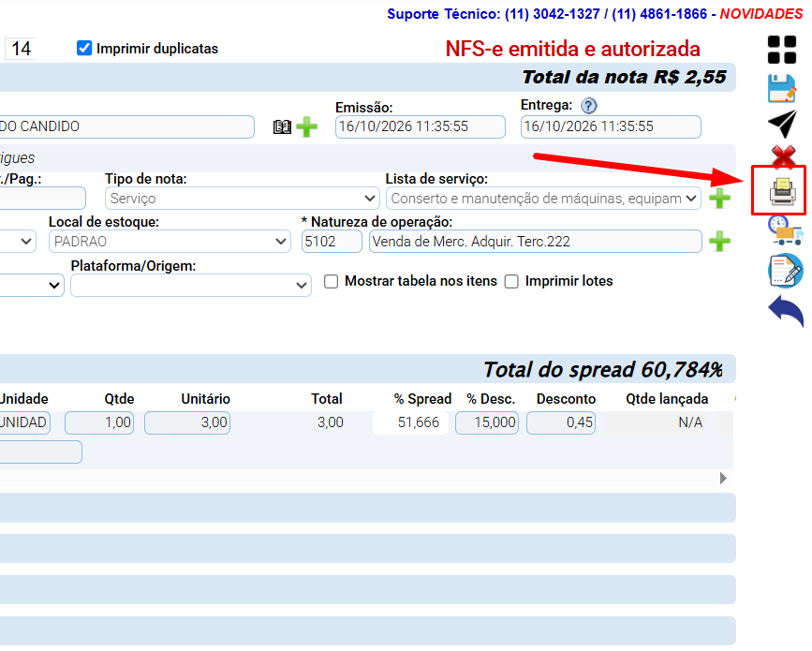The image size is (812, 651).
Task: Click the Entrega date field
Action: pyautogui.click(x=611, y=126)
